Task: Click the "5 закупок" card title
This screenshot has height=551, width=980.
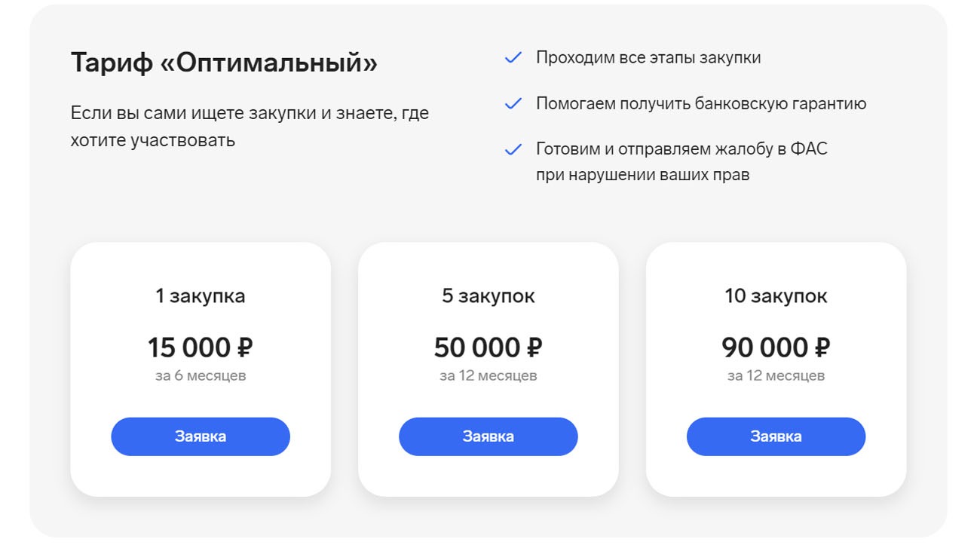Action: (488, 296)
